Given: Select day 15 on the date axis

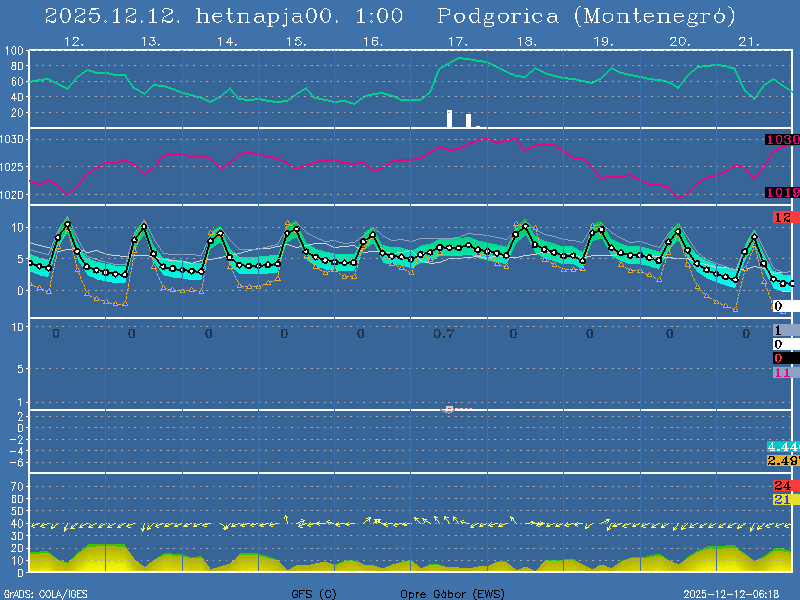Looking at the screenshot, I should tap(295, 42).
